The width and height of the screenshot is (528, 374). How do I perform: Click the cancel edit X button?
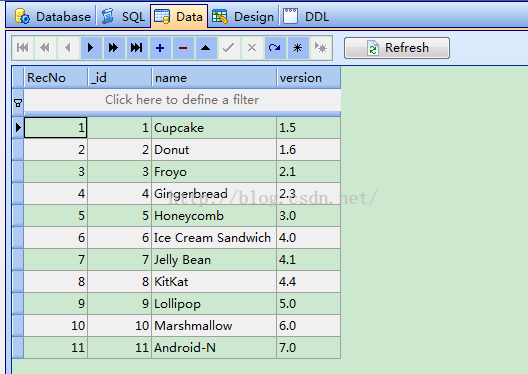coord(252,48)
